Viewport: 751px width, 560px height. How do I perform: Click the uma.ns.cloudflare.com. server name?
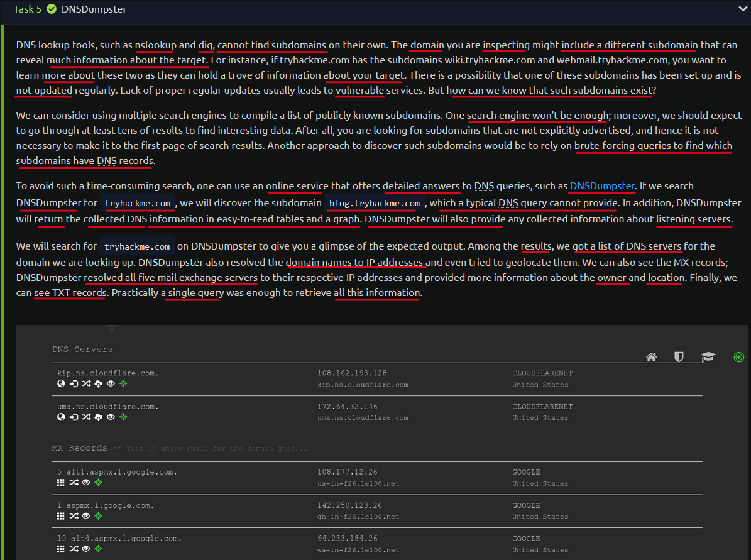107,406
